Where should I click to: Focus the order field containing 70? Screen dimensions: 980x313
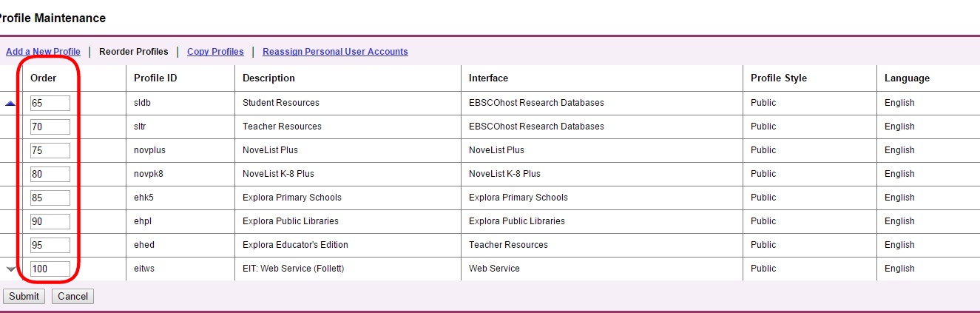click(x=50, y=127)
